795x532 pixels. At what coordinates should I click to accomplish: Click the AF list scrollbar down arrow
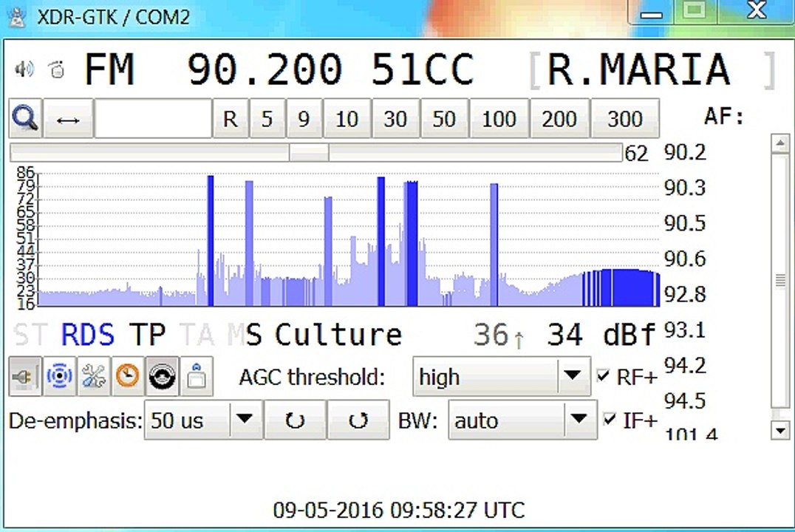(779, 431)
